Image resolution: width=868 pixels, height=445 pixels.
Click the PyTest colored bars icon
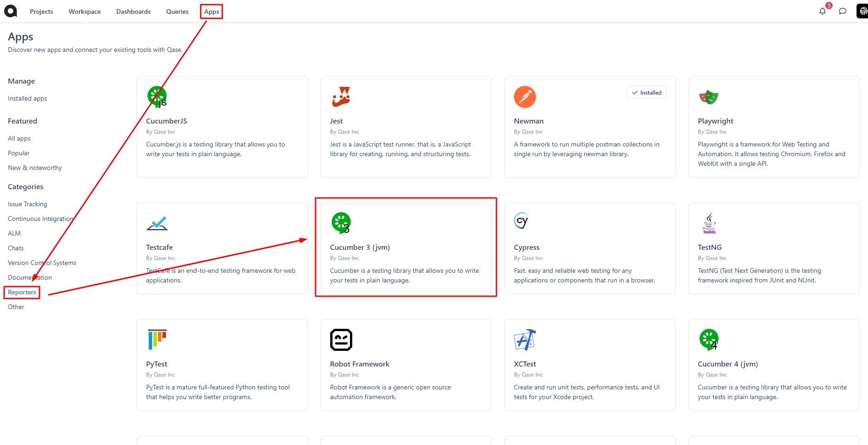[157, 340]
